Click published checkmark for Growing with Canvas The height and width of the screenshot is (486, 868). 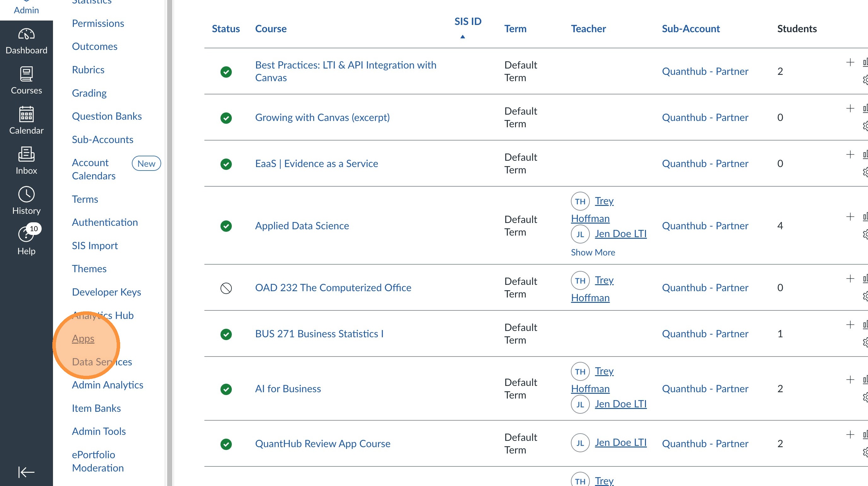(226, 118)
